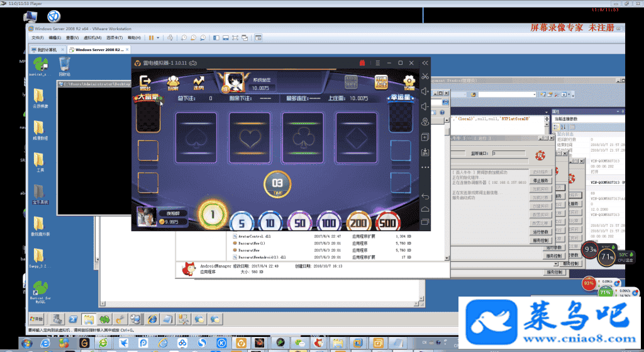This screenshot has width=644, height=352.
Task: Open the game settings gear icon
Action: (x=409, y=82)
